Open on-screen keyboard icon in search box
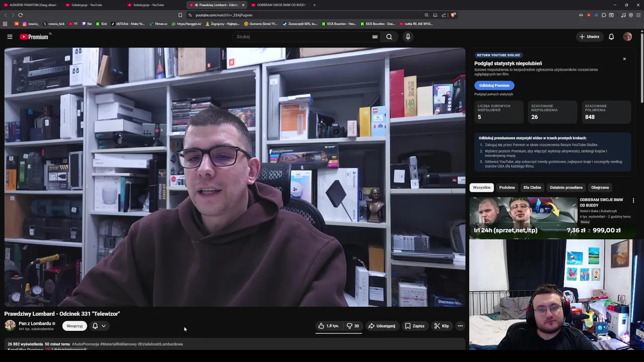Screen dimensions: 644x362 (375, 37)
